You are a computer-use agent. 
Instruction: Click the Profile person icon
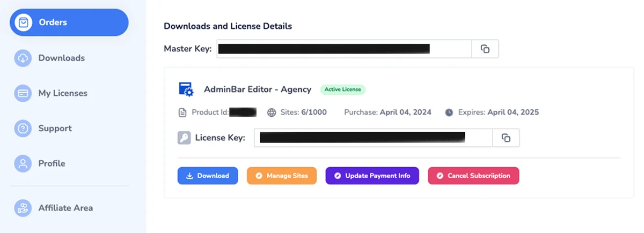tap(23, 163)
